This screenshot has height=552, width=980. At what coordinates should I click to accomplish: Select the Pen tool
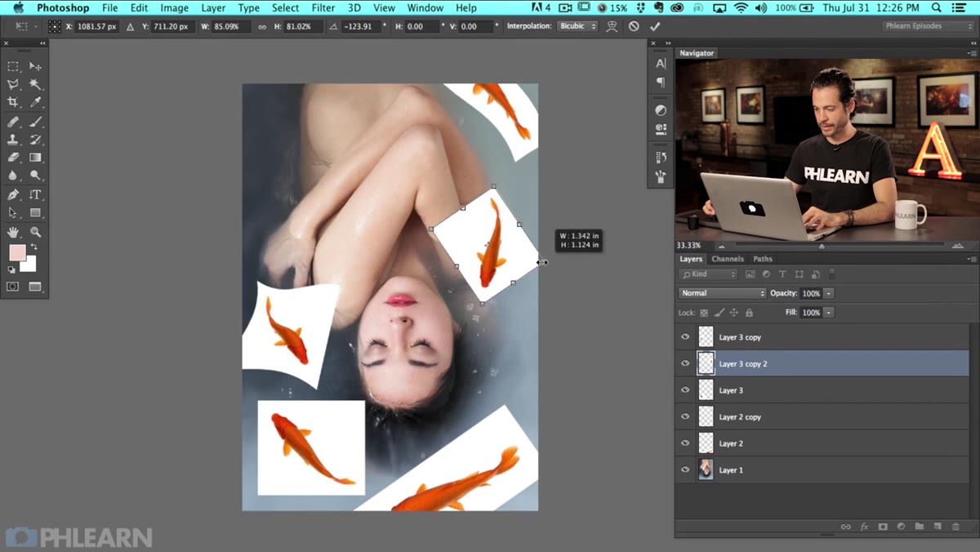click(x=13, y=195)
